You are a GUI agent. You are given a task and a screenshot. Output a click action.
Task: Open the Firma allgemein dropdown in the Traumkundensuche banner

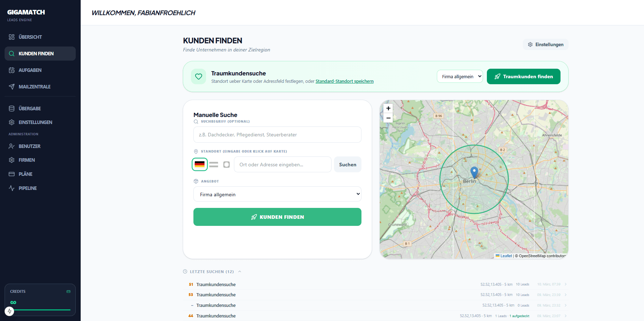point(460,76)
